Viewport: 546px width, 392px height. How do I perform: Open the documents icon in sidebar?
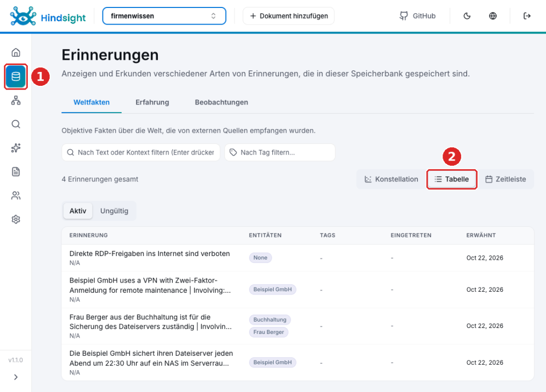pyautogui.click(x=15, y=172)
